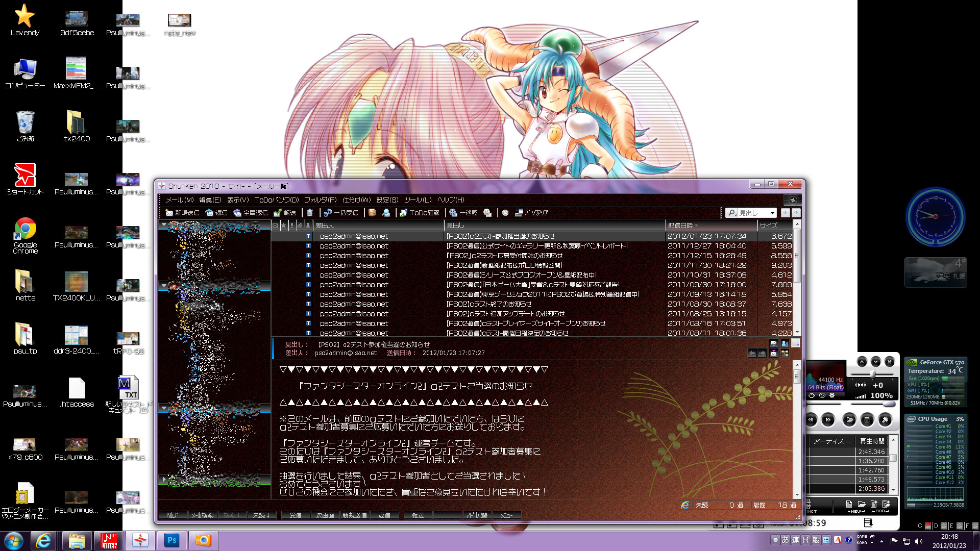Viewport: 980px width, 551px height.
Task: Expand the bottom folder tree section arrow
Action: point(164,479)
